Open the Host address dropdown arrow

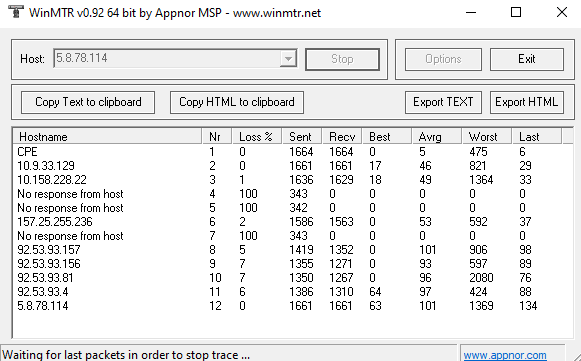click(x=288, y=59)
